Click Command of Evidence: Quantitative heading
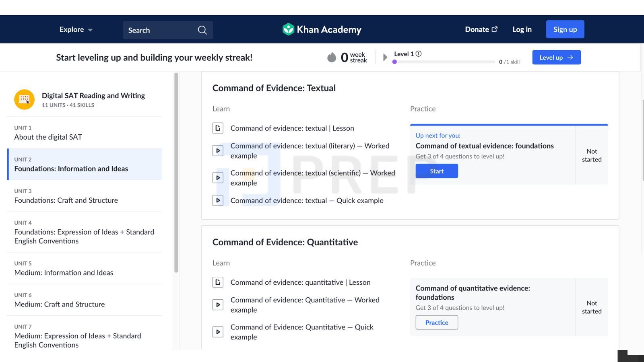This screenshot has width=644, height=362. click(285, 242)
